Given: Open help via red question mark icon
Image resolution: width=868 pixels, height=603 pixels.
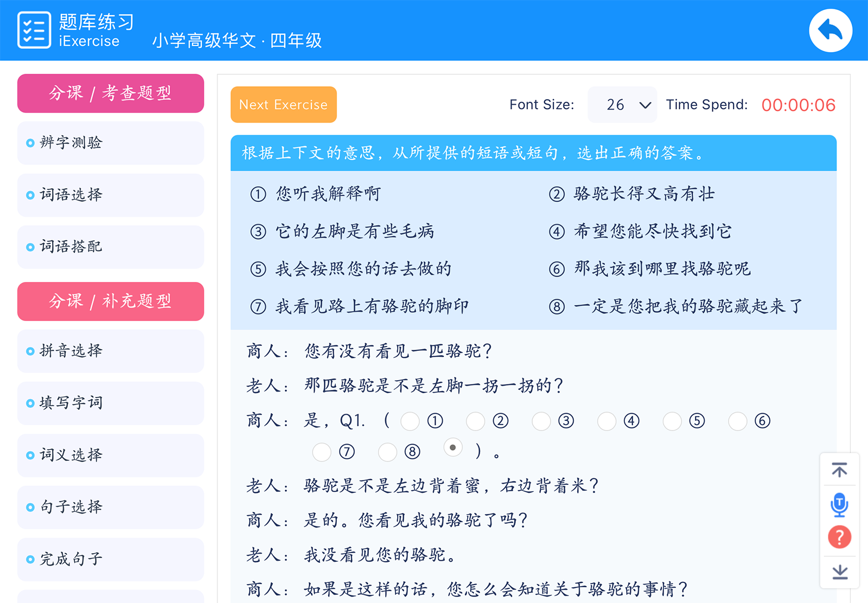Looking at the screenshot, I should click(x=839, y=537).
